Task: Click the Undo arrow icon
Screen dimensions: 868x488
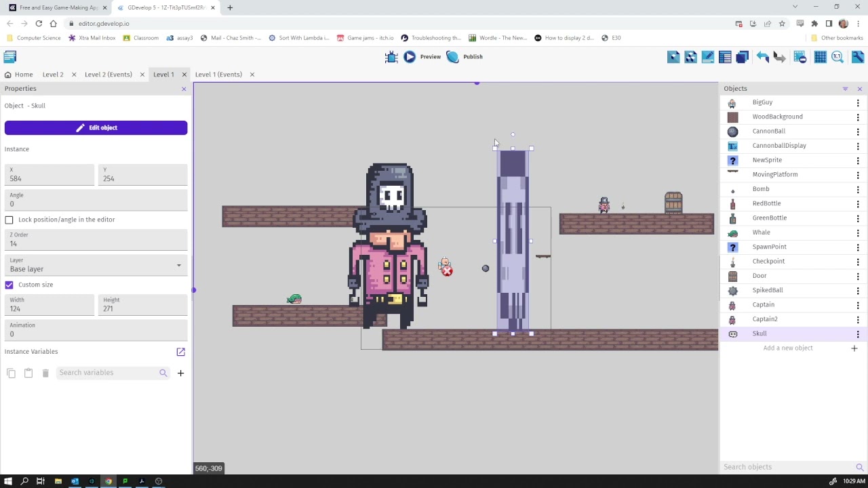Action: 762,57
